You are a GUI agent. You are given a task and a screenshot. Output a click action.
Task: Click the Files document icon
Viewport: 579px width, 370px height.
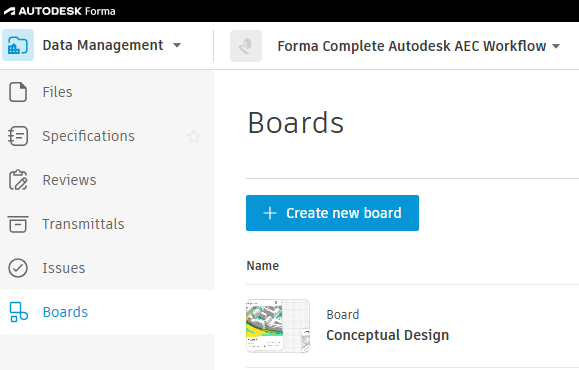18,92
